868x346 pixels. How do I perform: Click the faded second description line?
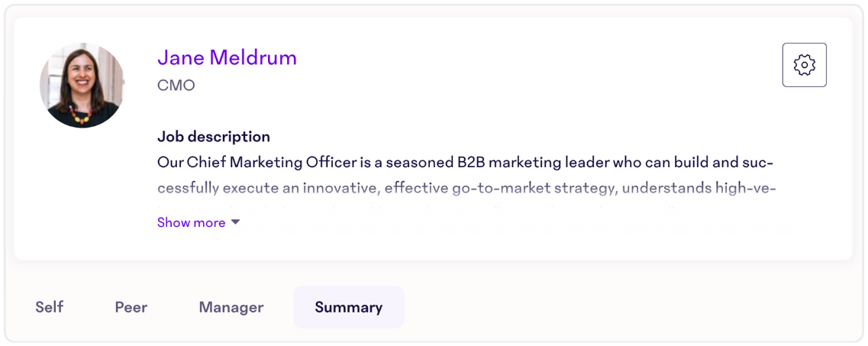[466, 188]
